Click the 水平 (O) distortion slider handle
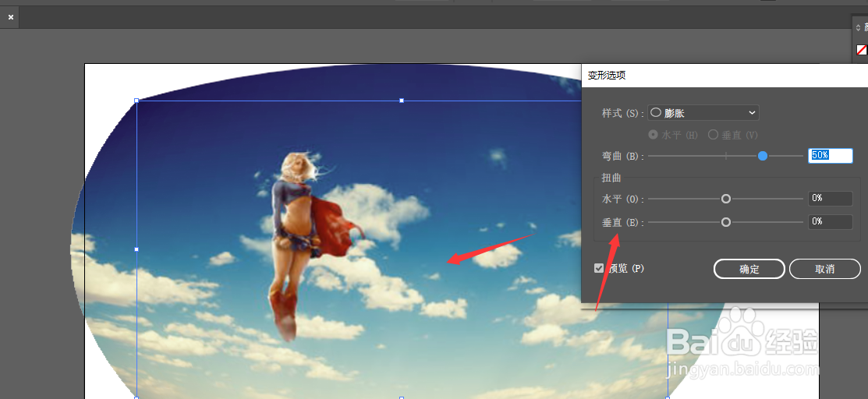The width and height of the screenshot is (868, 399). tap(726, 199)
